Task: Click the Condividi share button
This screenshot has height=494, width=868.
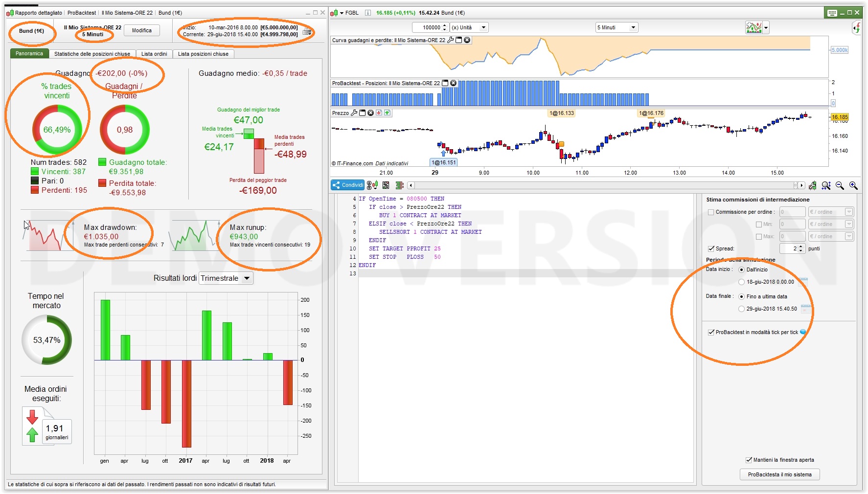Action: tap(348, 185)
